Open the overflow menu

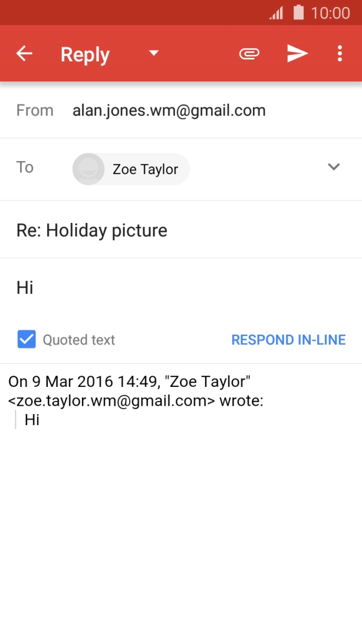click(340, 53)
